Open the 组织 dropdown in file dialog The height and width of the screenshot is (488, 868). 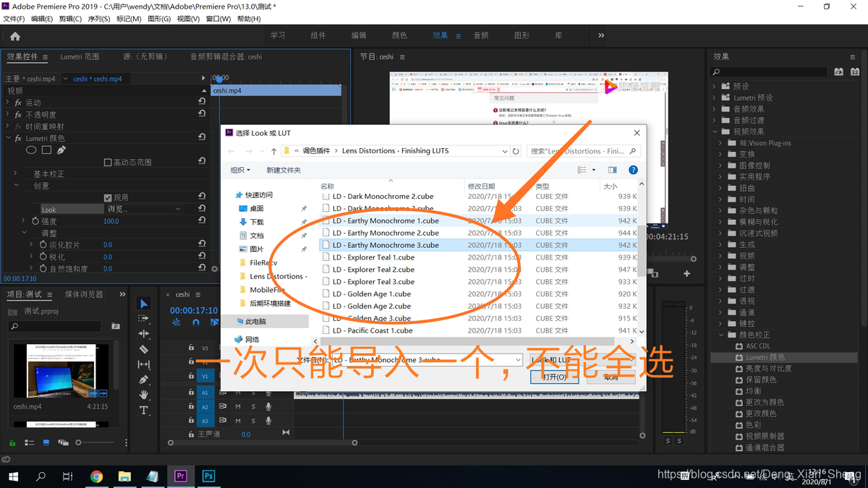click(240, 170)
